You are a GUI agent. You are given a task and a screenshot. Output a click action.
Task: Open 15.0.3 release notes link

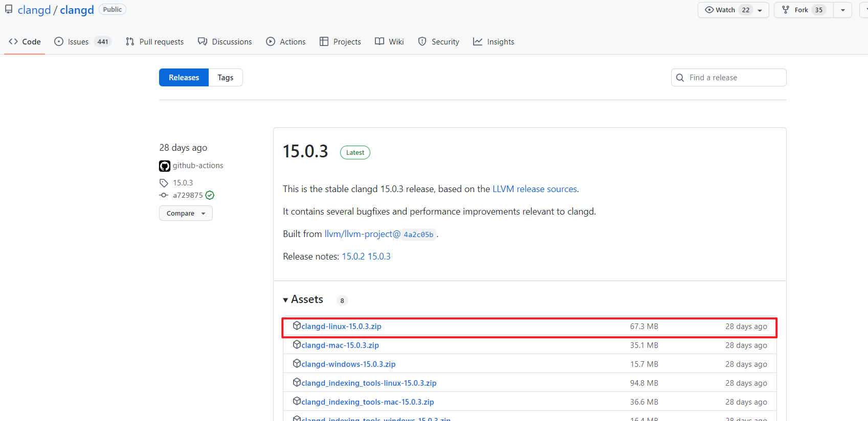tap(379, 256)
